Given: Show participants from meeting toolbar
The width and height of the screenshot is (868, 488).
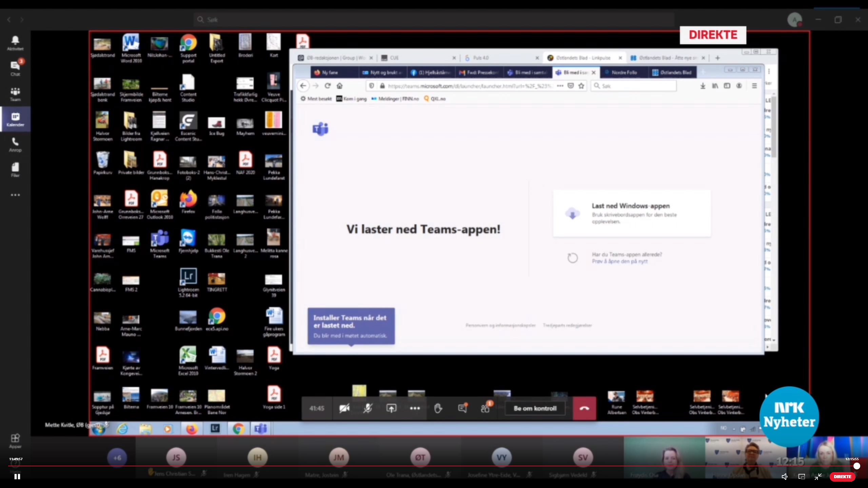Looking at the screenshot, I should (x=486, y=408).
